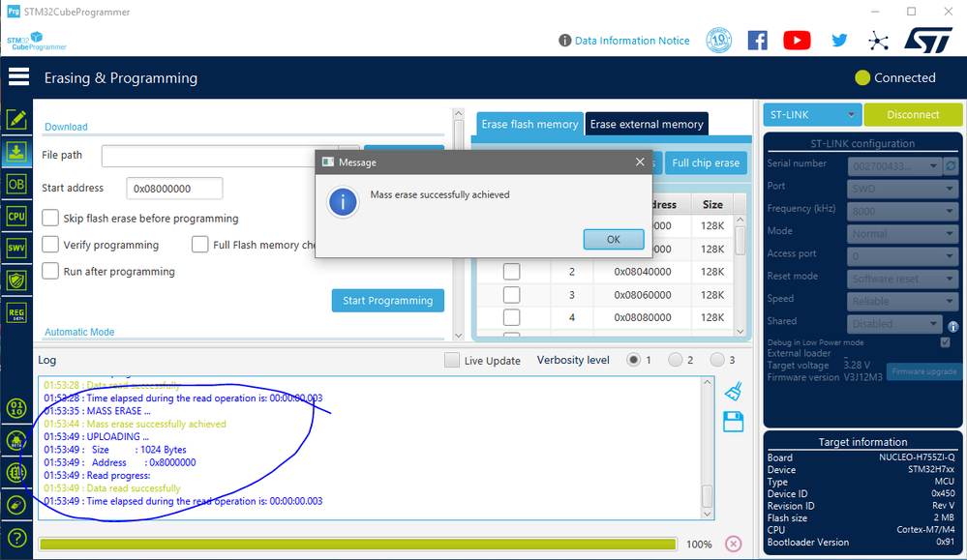Click OK in the Message dialog
This screenshot has height=560, width=967.
614,239
